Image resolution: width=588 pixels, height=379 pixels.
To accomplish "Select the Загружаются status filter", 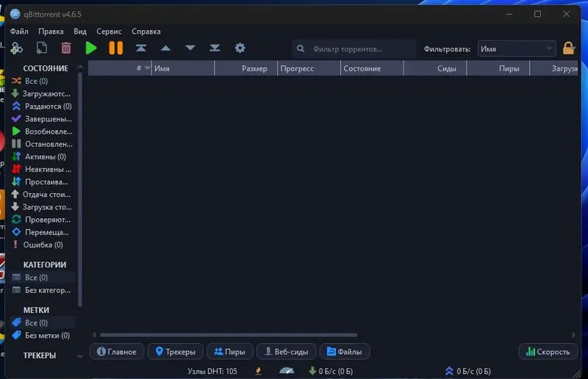I will coord(43,94).
